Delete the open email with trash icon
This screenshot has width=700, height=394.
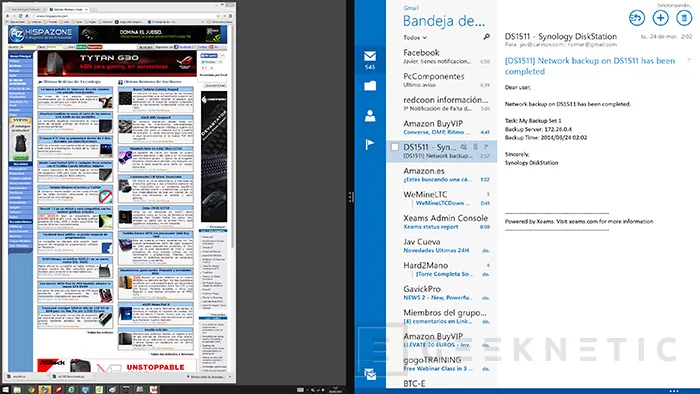[684, 18]
